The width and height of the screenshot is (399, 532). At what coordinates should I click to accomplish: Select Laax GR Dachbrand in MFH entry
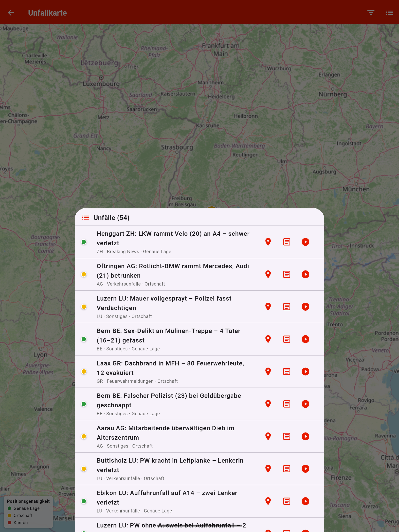tap(199, 372)
